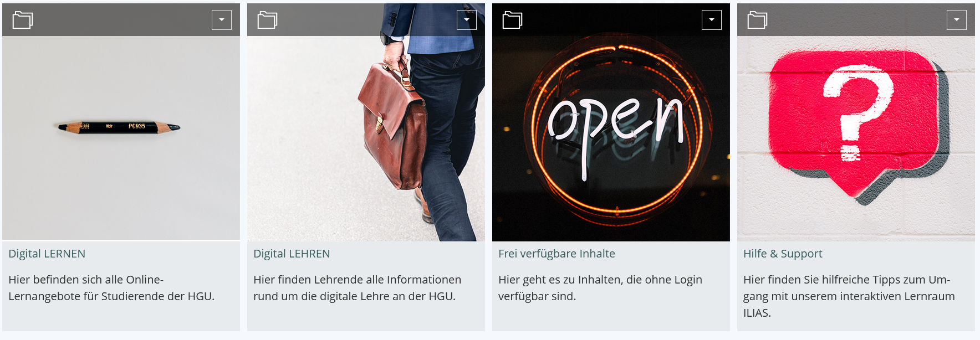The width and height of the screenshot is (980, 340).
Task: Click the pencil image thumbnail
Action: point(121,138)
